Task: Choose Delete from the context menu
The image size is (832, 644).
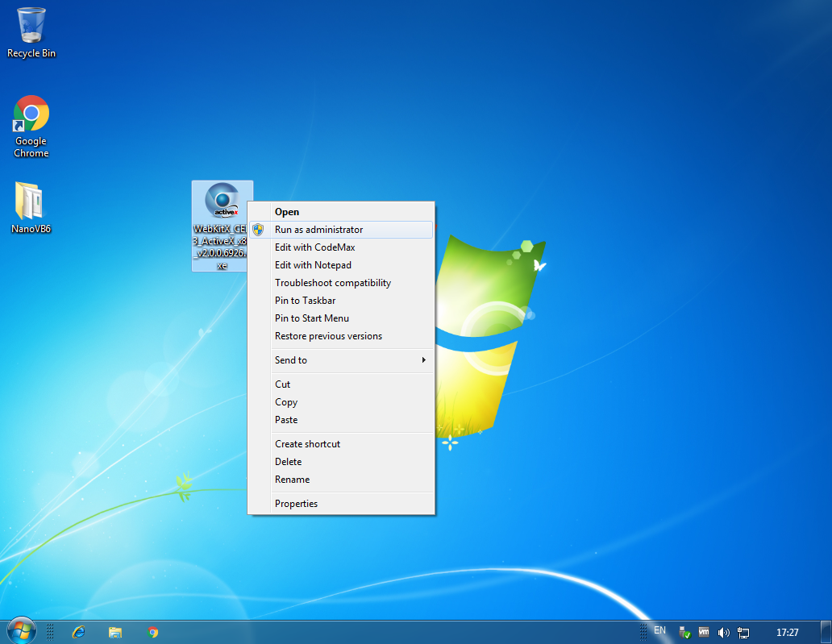Action: pyautogui.click(x=341, y=462)
